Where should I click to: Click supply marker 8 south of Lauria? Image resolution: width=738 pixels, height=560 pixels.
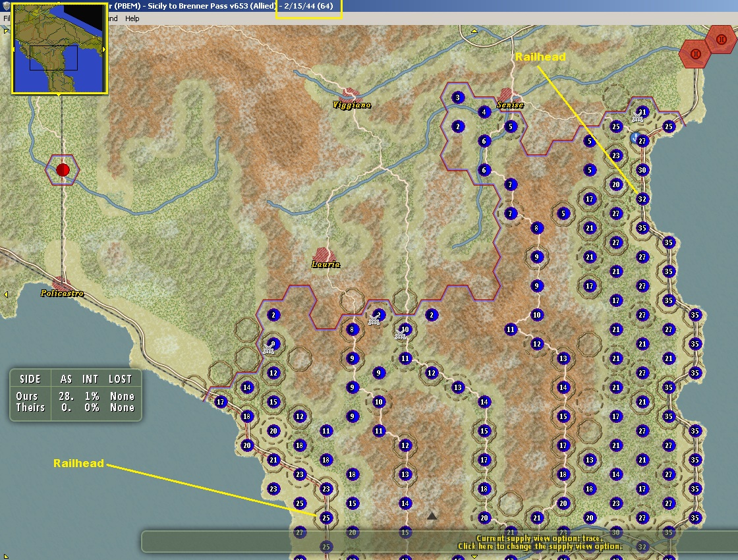[x=353, y=329]
